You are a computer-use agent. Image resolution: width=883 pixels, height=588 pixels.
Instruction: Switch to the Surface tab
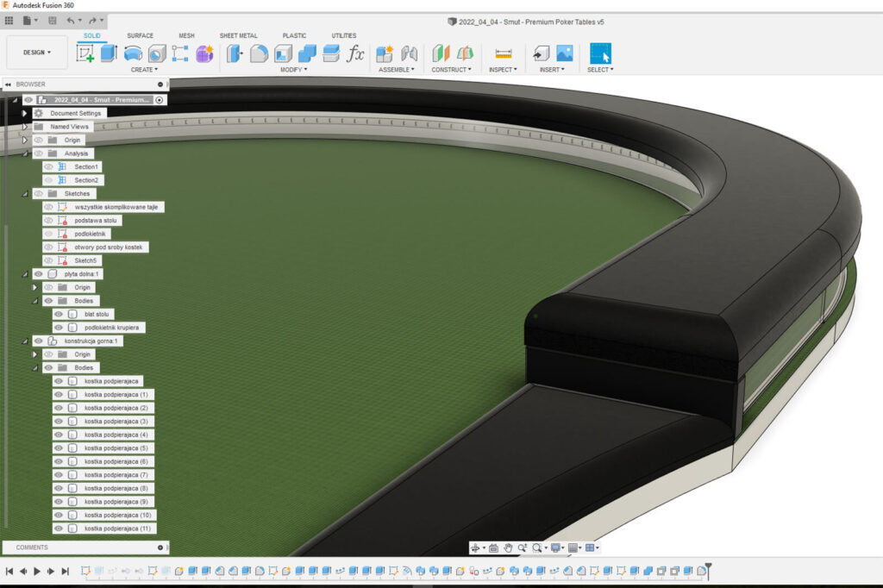pyautogui.click(x=140, y=35)
